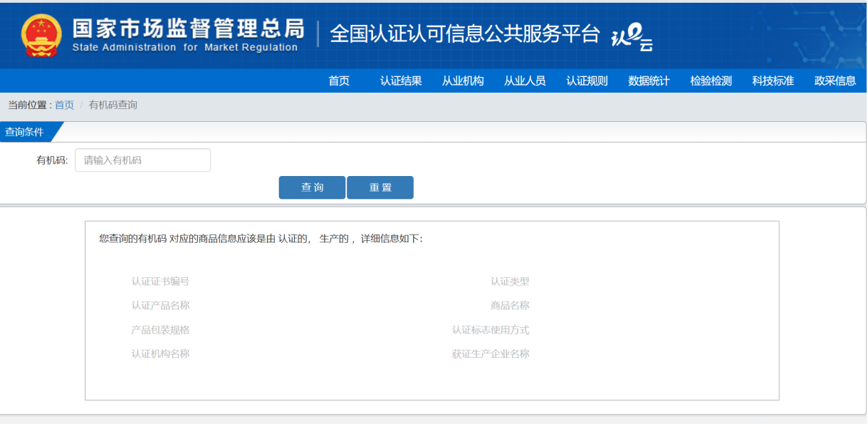The width and height of the screenshot is (868, 424).
Task: Click the 全国认证认可信息公共服务平台 platform title
Action: [x=465, y=33]
